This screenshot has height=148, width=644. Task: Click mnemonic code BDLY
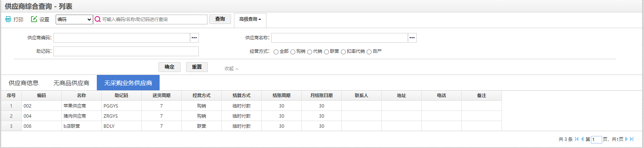pyautogui.click(x=109, y=126)
